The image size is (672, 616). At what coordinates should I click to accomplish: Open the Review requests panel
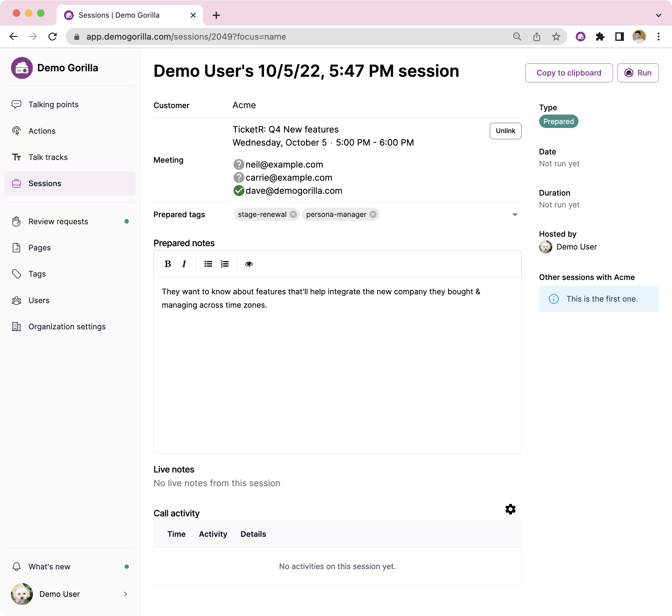[58, 221]
